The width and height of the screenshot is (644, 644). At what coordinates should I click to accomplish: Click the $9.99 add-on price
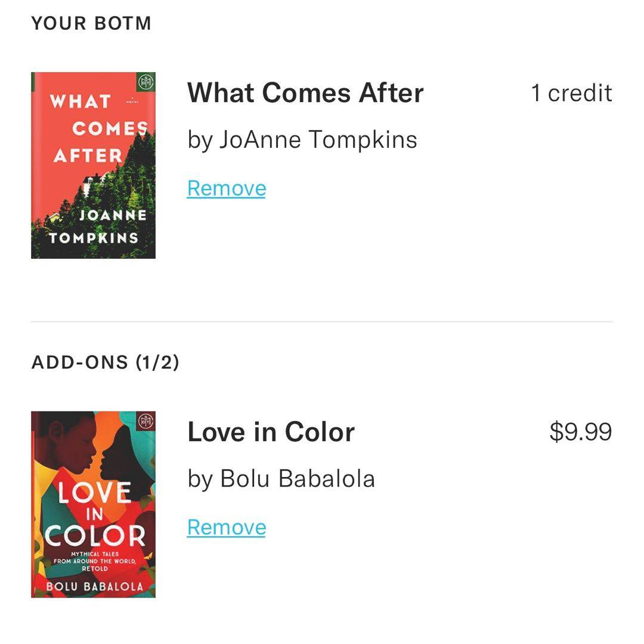580,432
